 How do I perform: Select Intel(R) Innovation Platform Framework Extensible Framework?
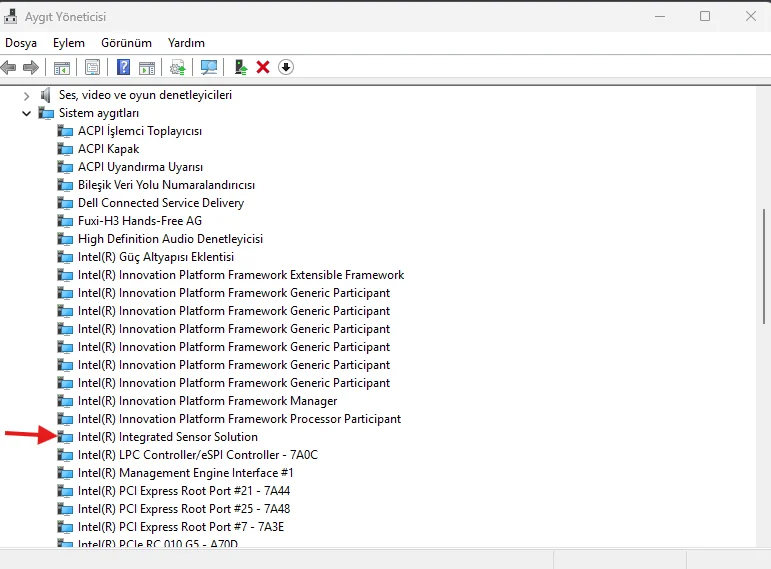pos(241,275)
